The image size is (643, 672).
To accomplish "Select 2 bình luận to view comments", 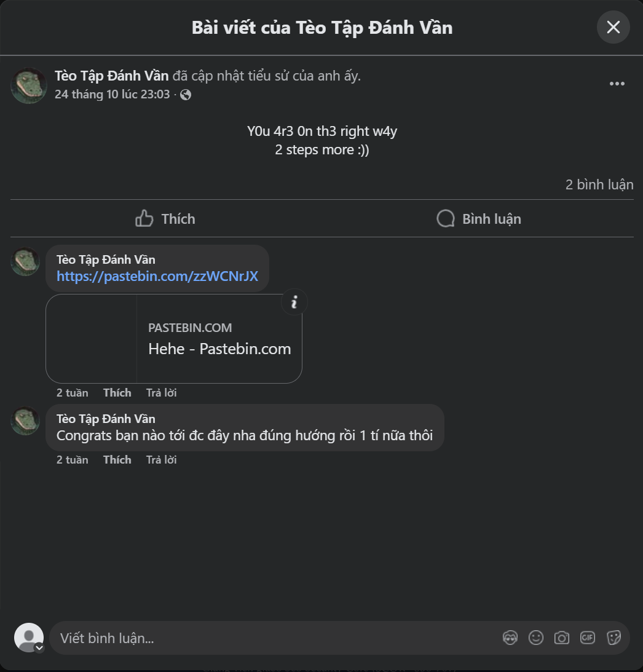I will [x=599, y=184].
